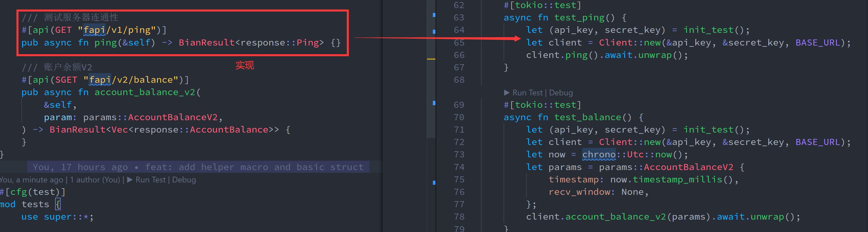The image size is (868, 232).
Task: Open the "1 author (You)" CodeLens
Action: click(95, 180)
